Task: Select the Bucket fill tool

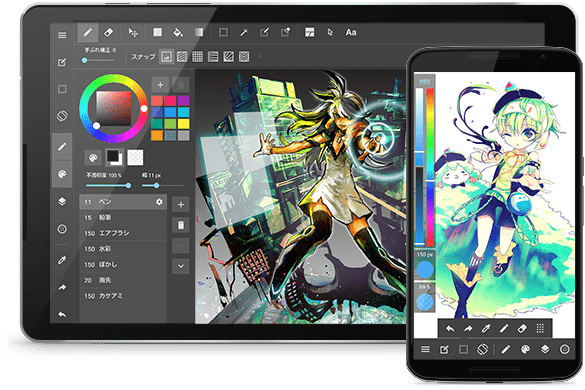Action: 178,32
